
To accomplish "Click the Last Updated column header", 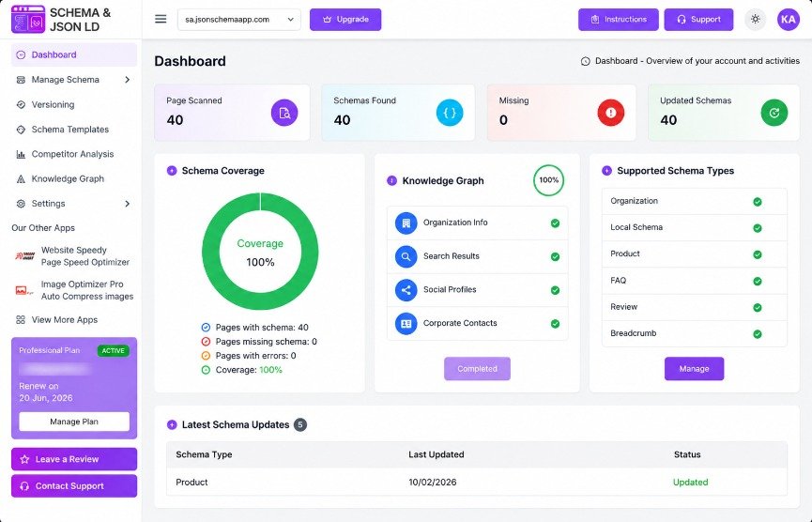I will click(436, 454).
